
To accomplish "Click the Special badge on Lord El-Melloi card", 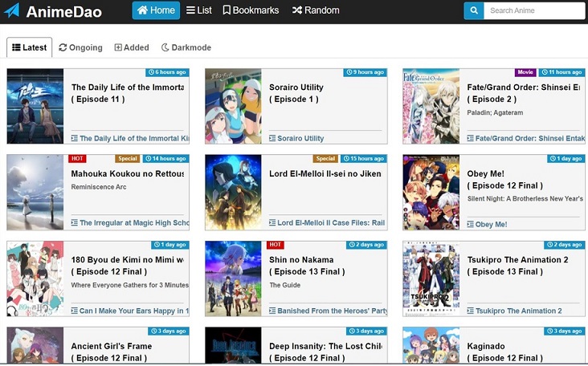I will pyautogui.click(x=325, y=158).
